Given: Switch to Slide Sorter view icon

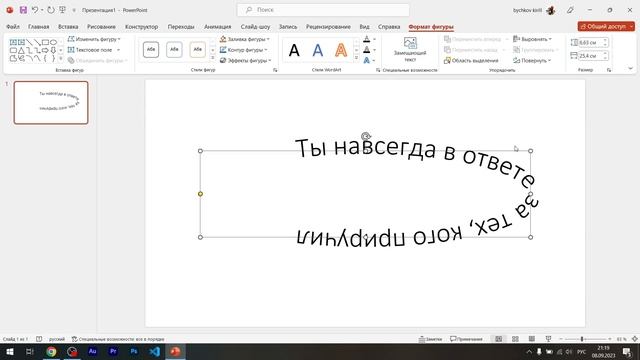Looking at the screenshot, I should 516,339.
